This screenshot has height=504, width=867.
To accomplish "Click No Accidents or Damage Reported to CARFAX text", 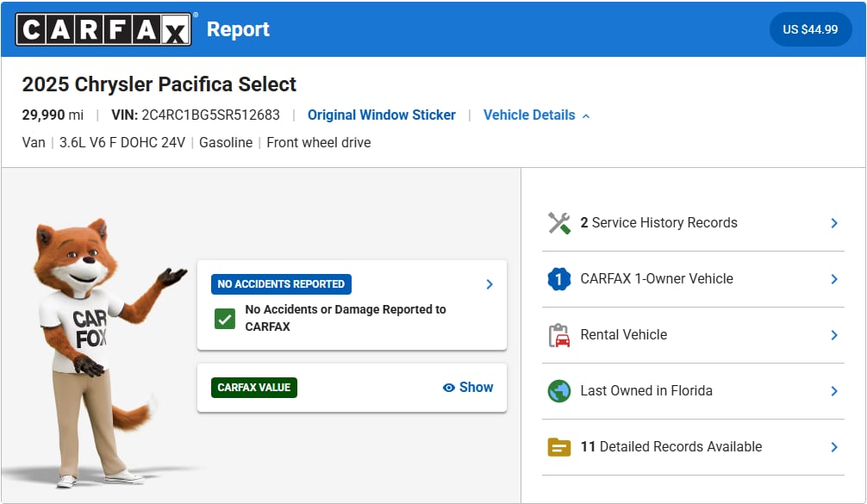I will [x=345, y=318].
